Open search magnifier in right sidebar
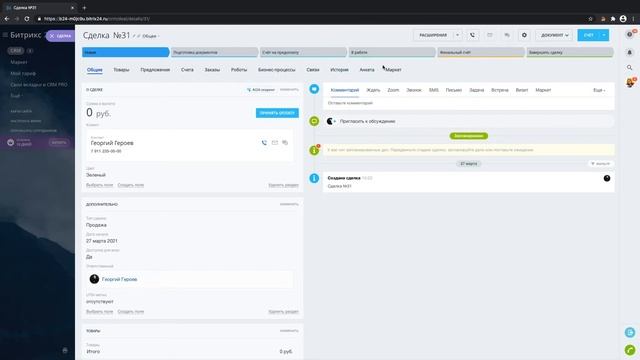The width and height of the screenshot is (640, 360). click(x=629, y=68)
